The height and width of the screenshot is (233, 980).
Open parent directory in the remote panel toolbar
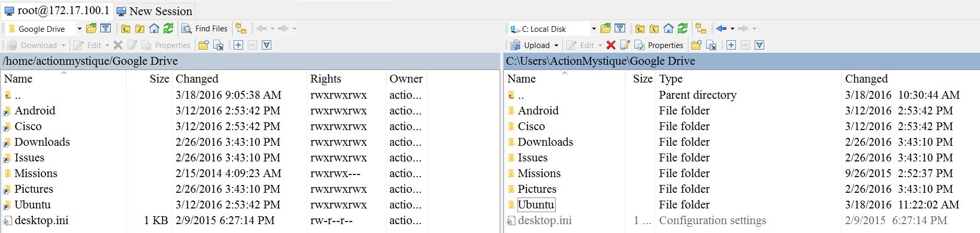[x=126, y=29]
